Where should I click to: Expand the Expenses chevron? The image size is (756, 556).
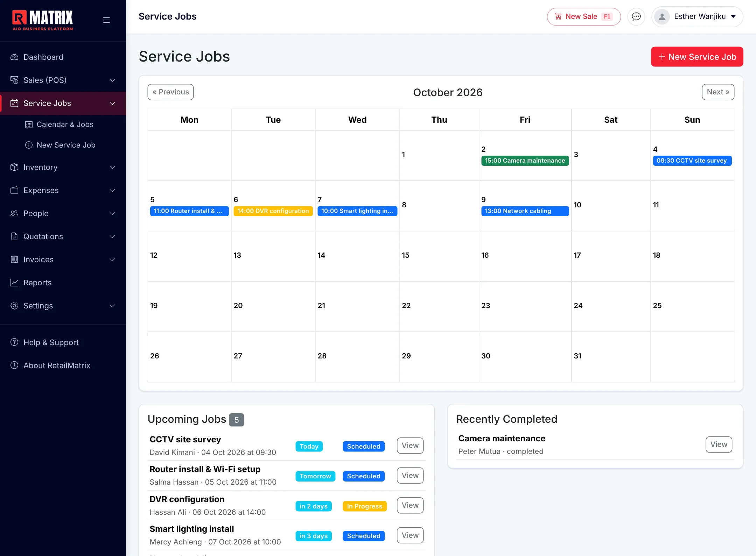click(x=112, y=191)
